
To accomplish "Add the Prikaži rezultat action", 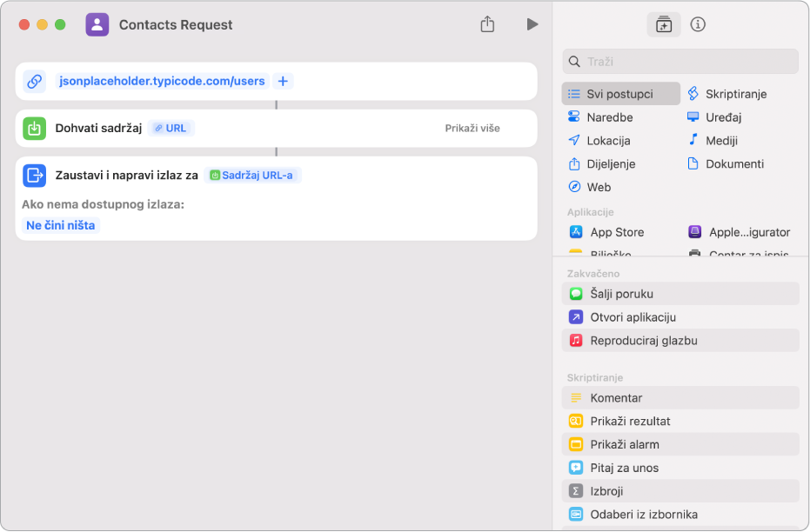I will [680, 421].
